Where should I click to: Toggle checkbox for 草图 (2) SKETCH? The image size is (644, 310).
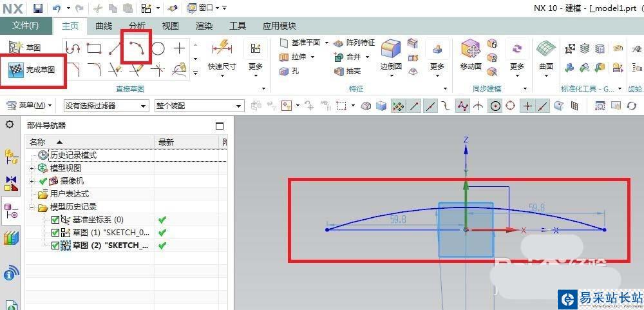[x=55, y=246]
